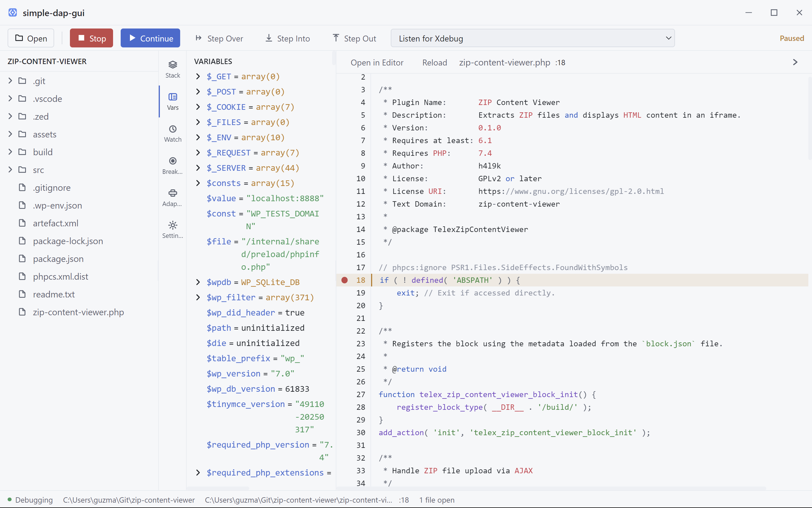
Task: Open the package-lock.json file
Action: [x=79, y=241]
